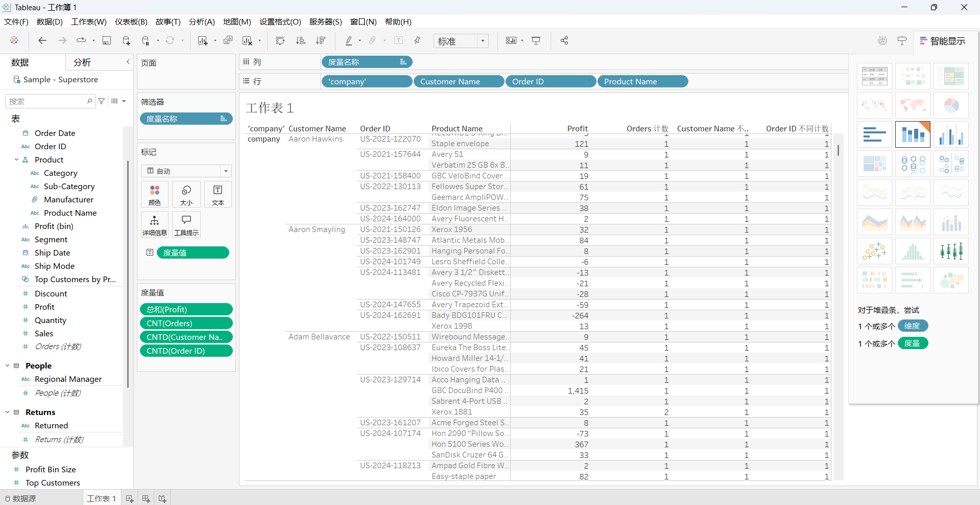Click the show/hide cards icon

pyautogui.click(x=511, y=40)
